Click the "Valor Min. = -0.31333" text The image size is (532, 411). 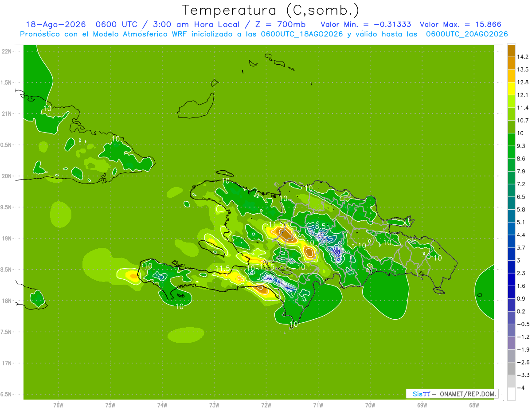pos(366,25)
